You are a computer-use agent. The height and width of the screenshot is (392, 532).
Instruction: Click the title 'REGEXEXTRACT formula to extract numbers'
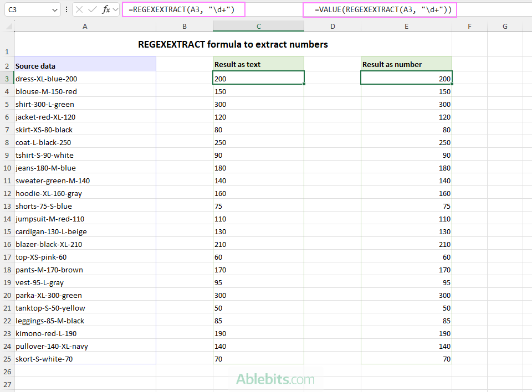233,44
